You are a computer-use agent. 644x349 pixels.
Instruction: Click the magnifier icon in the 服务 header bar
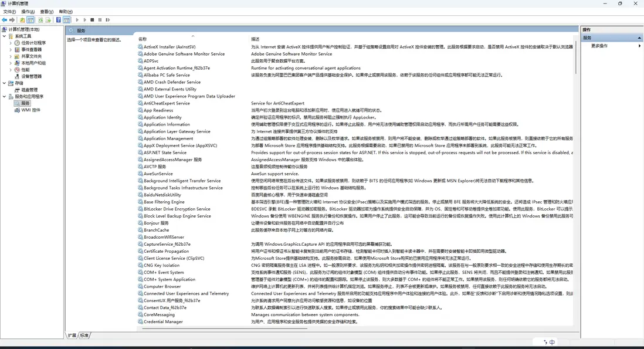coord(71,31)
